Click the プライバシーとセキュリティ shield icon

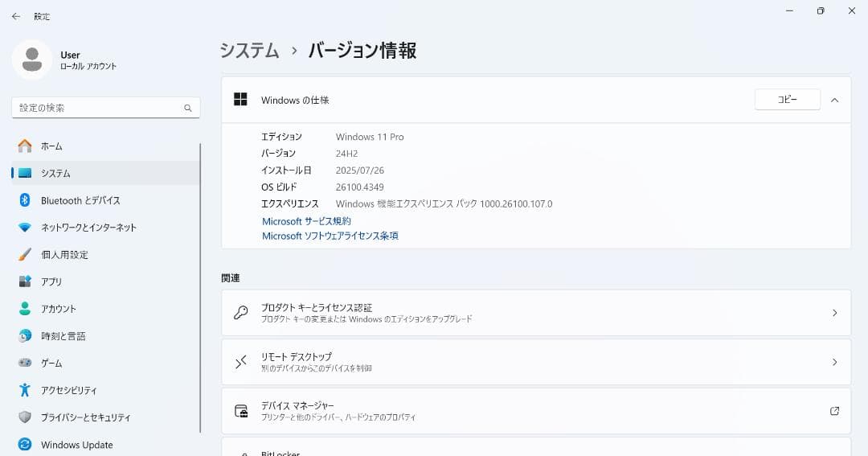pos(25,417)
